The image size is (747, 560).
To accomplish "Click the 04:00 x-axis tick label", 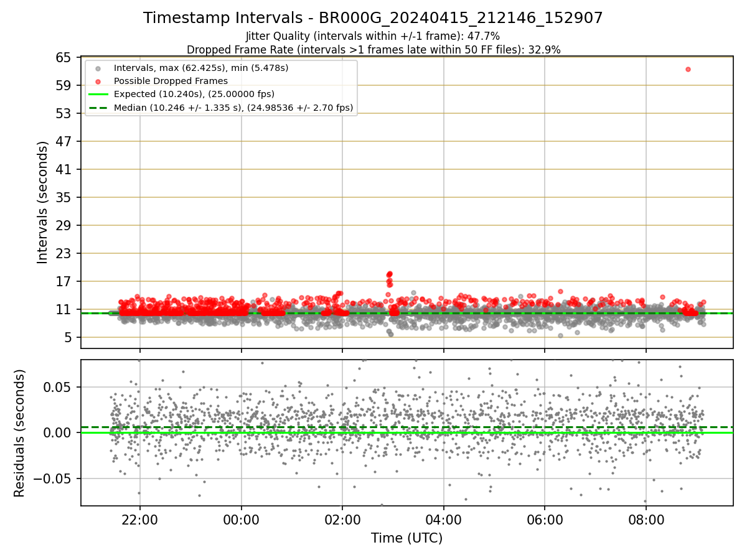I will 443,519.
